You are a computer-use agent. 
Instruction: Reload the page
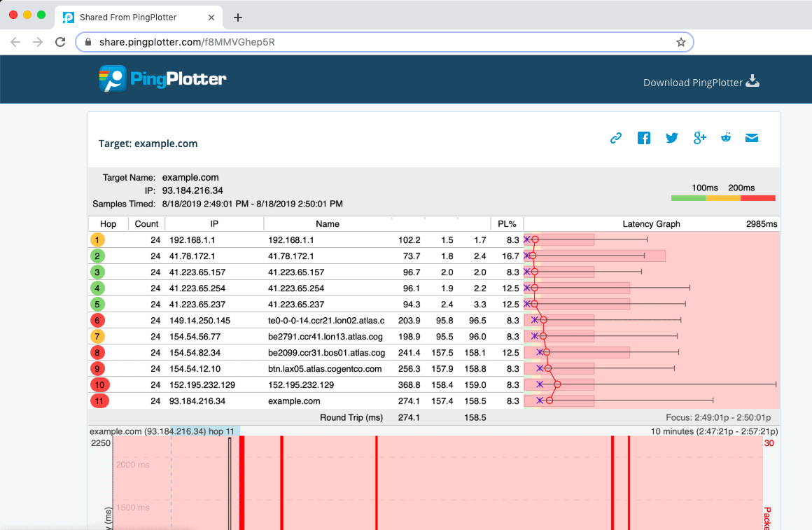pos(60,42)
